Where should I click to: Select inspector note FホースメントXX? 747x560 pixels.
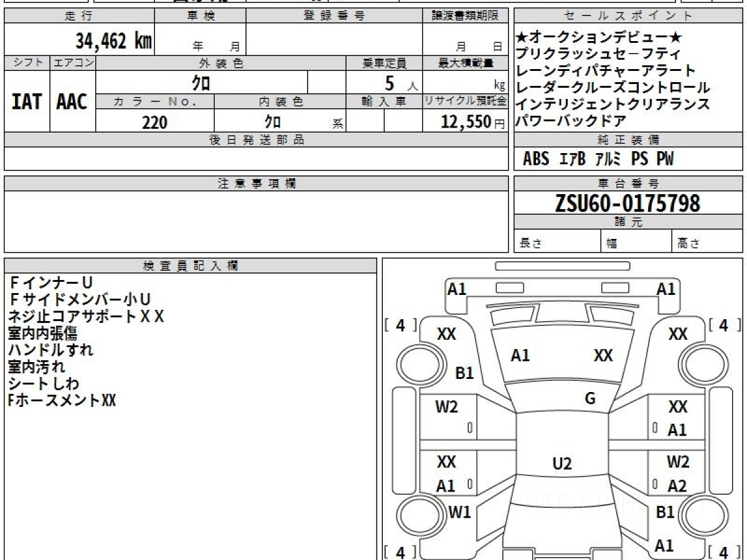(x=62, y=401)
